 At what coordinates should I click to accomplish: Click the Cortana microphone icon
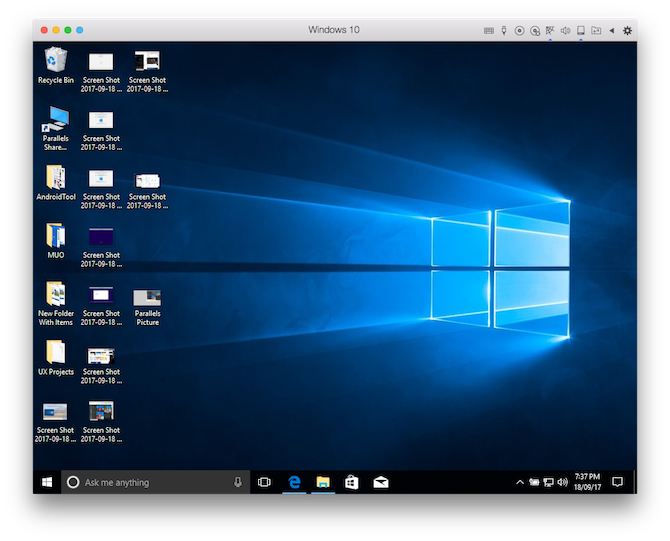pyautogui.click(x=238, y=482)
